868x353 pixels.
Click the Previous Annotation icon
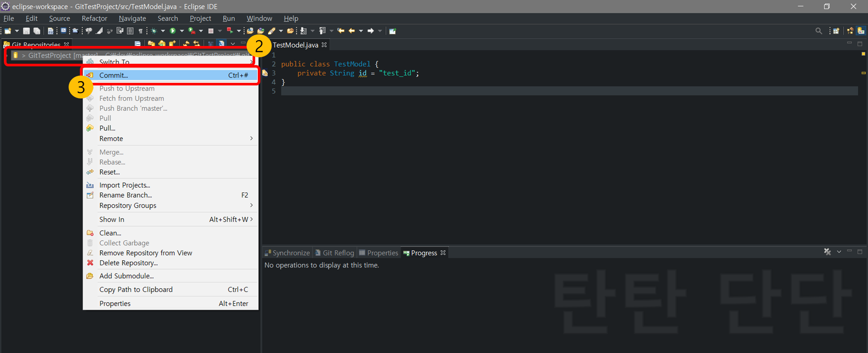[322, 31]
